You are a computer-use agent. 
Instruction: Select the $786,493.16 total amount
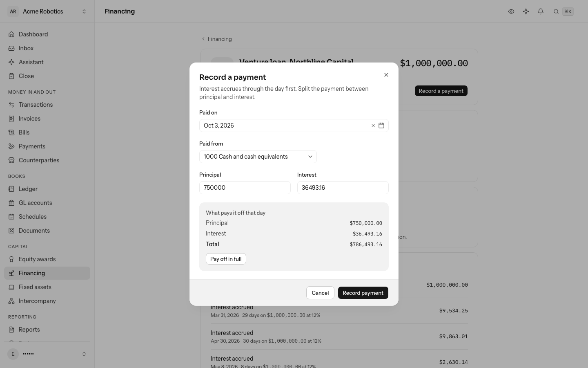[x=366, y=245]
